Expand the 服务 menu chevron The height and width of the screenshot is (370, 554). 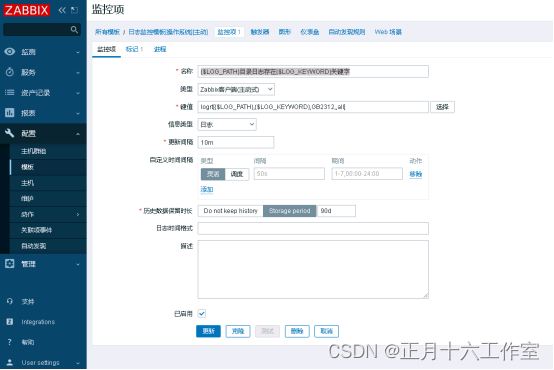point(78,73)
